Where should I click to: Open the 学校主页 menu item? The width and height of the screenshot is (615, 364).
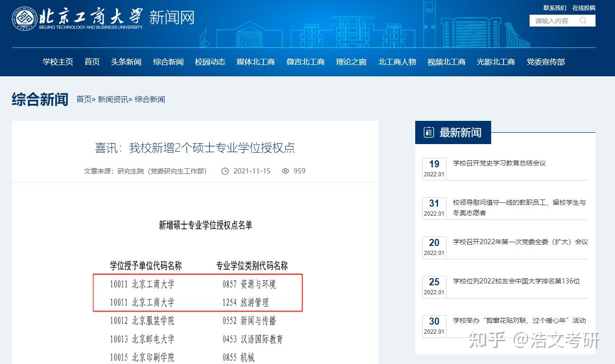click(x=58, y=62)
